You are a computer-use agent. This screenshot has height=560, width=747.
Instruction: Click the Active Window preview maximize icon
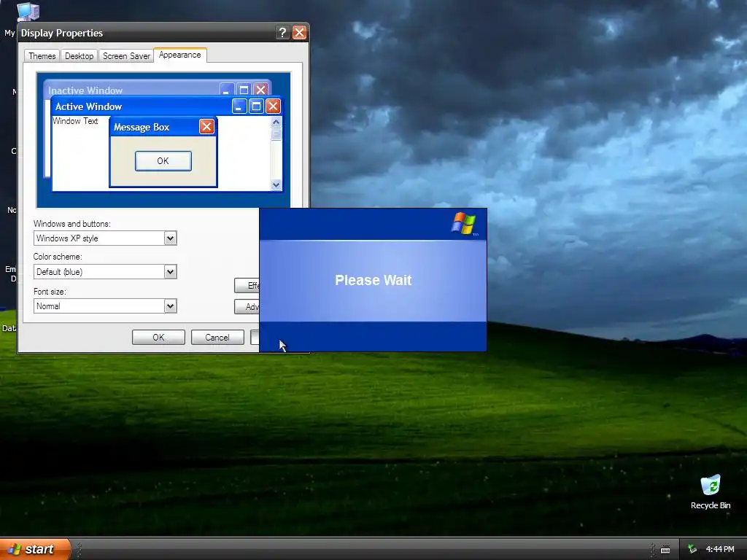[x=256, y=106]
